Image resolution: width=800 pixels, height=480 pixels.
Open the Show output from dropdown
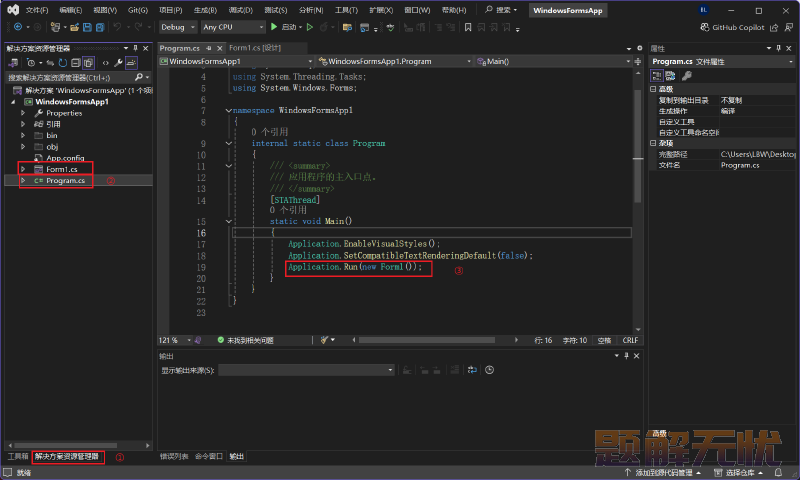tap(306, 370)
